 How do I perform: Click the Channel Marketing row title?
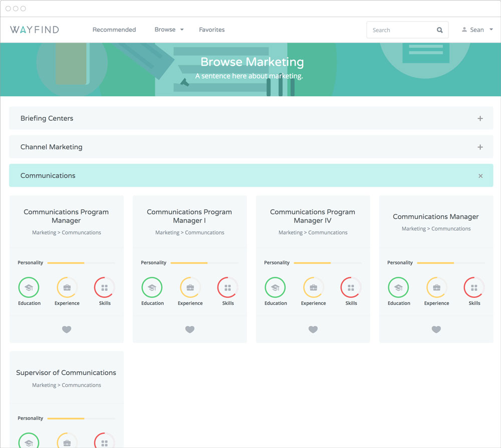coord(52,147)
